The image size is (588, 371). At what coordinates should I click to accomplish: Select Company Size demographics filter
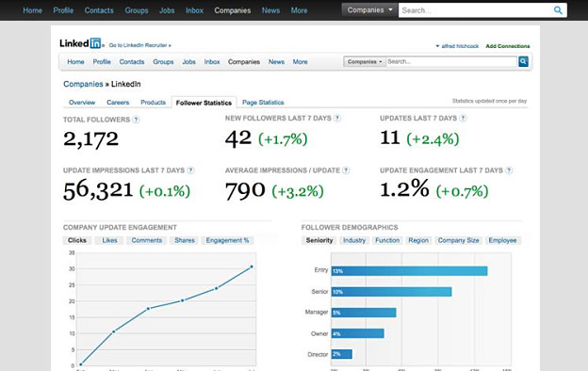pyautogui.click(x=458, y=240)
